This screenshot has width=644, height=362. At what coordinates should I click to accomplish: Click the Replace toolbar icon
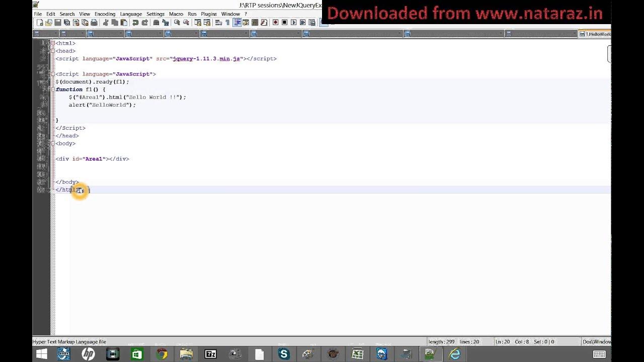166,23
